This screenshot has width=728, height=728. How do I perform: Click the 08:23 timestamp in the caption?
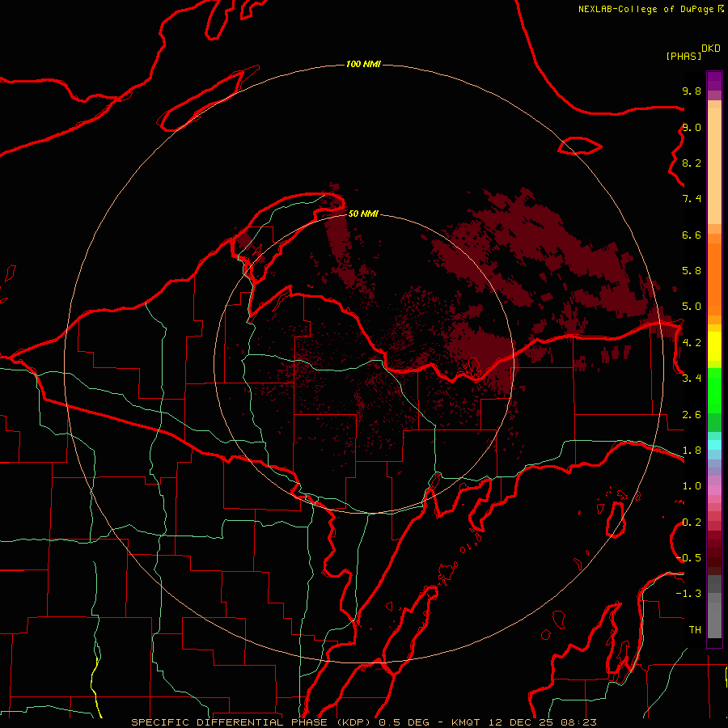coord(578,722)
